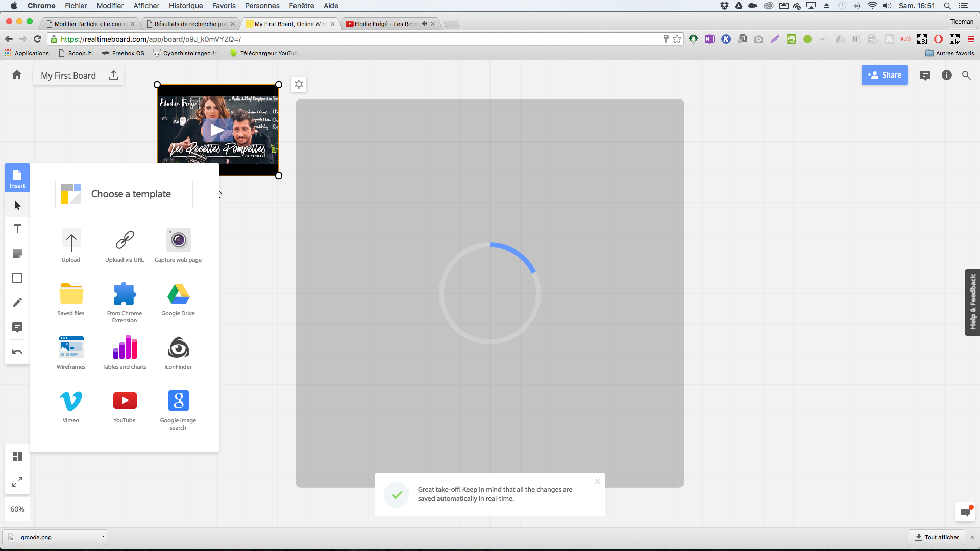Play the Elodie Frégé video thumbnail

[x=218, y=130]
